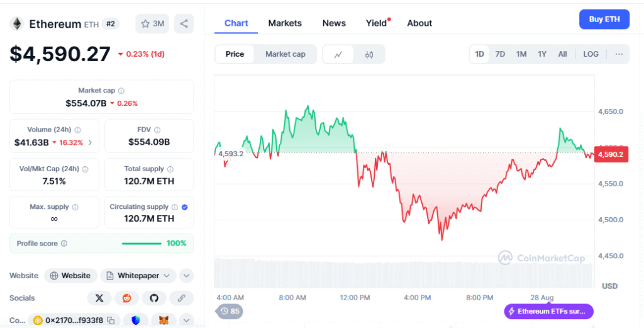
Task: Select the line chart icon
Action: (338, 54)
